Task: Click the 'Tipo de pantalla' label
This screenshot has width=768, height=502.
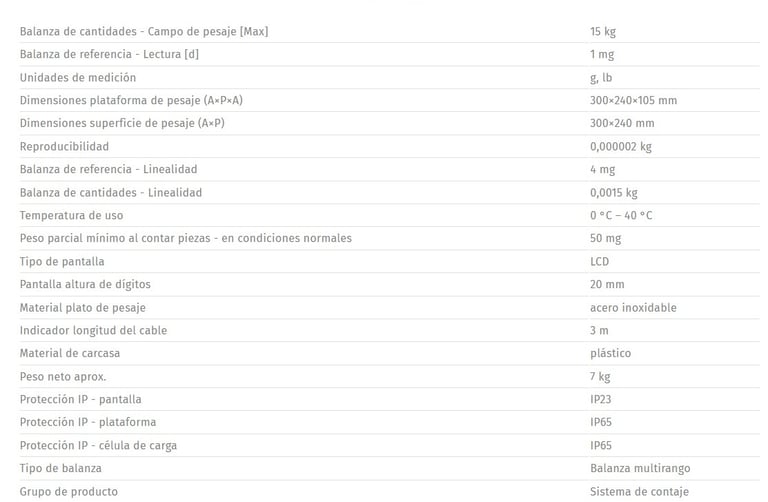Action: click(x=62, y=262)
